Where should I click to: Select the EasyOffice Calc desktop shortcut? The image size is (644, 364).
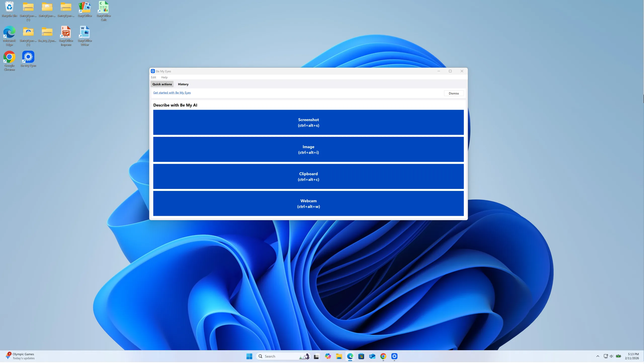[x=104, y=11]
